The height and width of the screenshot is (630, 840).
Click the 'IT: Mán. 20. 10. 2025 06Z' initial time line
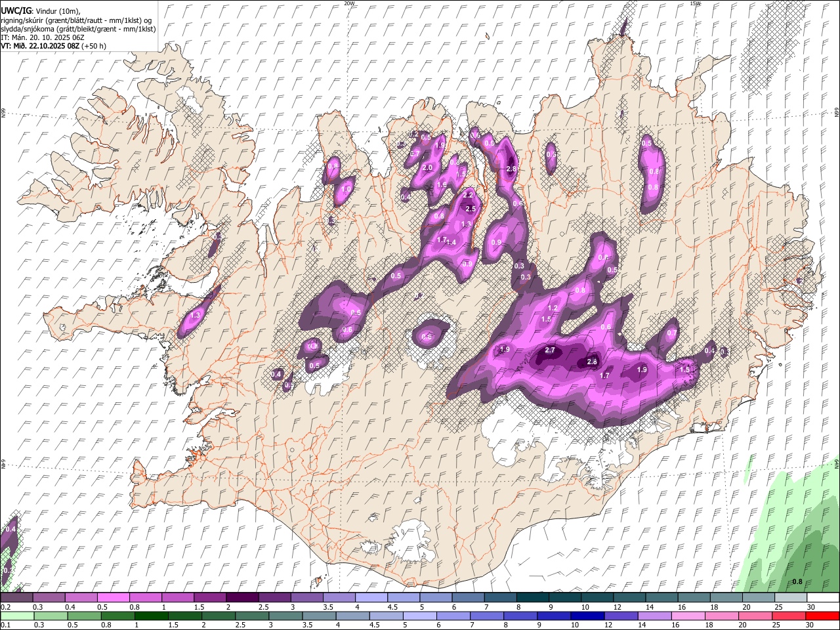click(x=41, y=37)
